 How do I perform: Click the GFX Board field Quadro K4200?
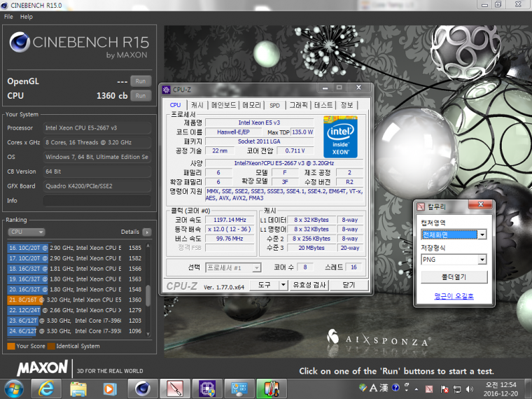pos(97,186)
